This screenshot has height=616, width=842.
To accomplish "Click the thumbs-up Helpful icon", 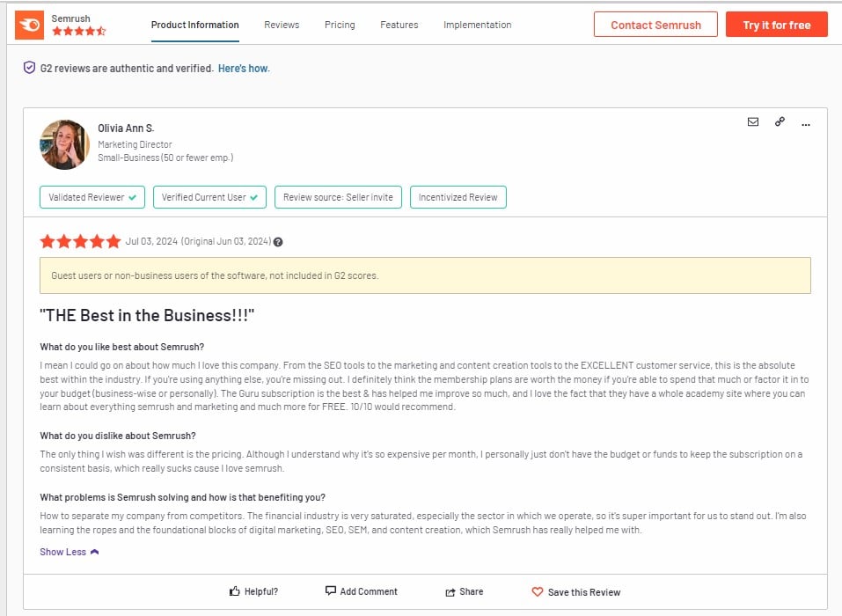I will pos(235,591).
